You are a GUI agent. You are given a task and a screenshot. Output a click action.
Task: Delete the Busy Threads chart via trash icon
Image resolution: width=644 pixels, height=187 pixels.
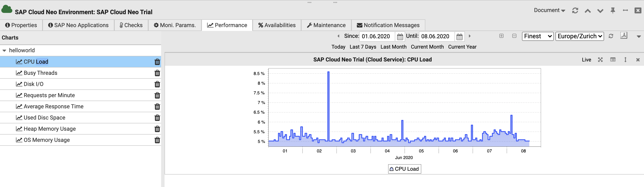click(157, 73)
